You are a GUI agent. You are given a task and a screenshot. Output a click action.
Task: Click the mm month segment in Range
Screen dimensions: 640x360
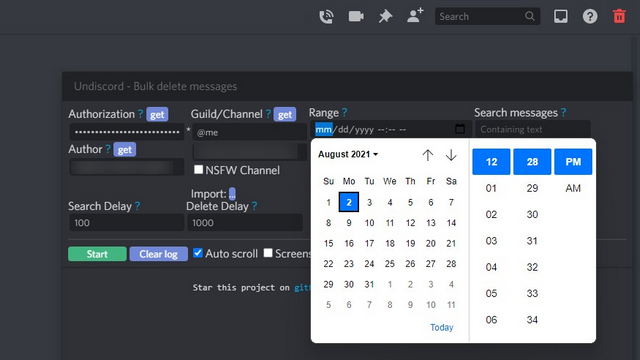coord(324,129)
